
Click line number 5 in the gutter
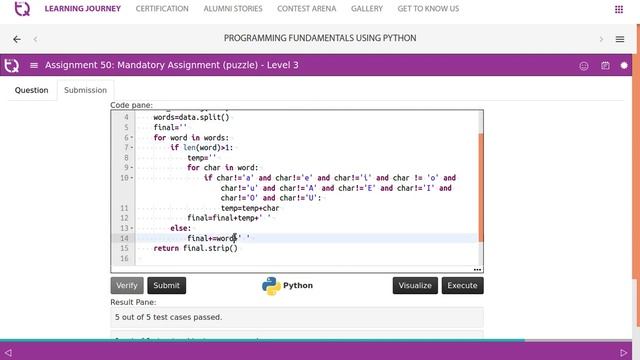coord(126,128)
